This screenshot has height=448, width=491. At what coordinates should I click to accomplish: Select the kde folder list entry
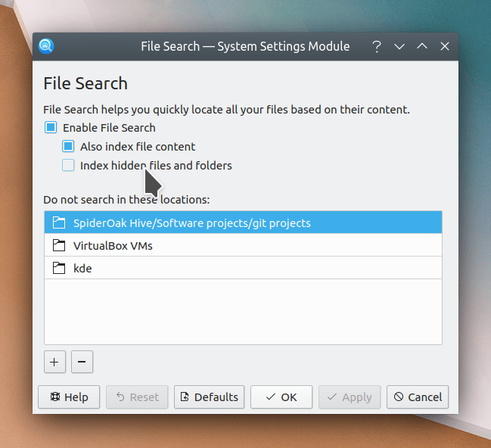coord(242,268)
